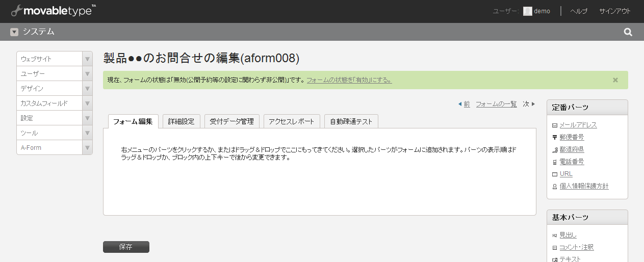Viewport: 644px width, 262px height.
Task: Click the note icon beside コメント・注釈
Action: pyautogui.click(x=555, y=248)
